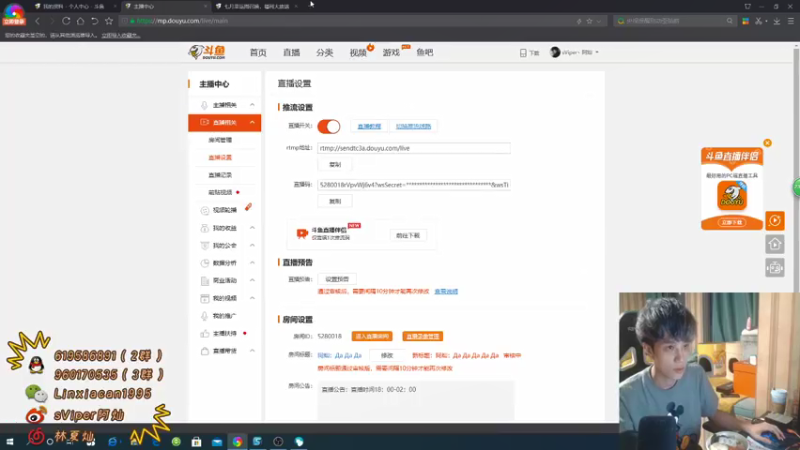800x450 pixels.
Task: Open the browser downloads arrow icon
Action: [777, 21]
